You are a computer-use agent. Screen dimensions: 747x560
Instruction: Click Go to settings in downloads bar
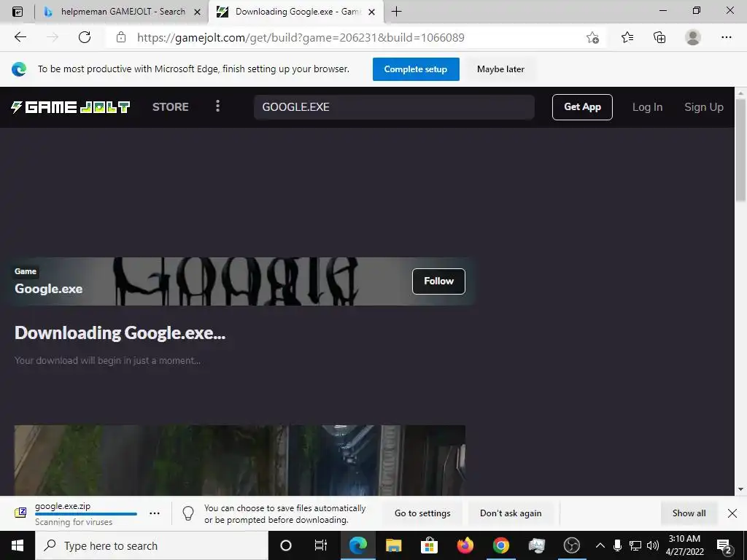click(x=422, y=513)
